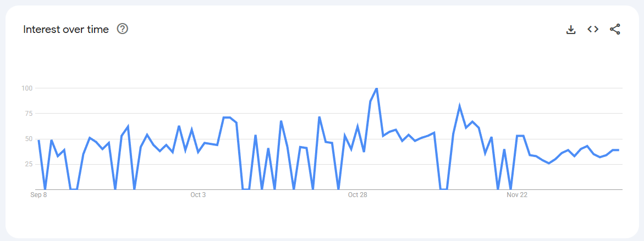
Task: Click the line's first data point at Sep 8
Action: click(x=38, y=141)
